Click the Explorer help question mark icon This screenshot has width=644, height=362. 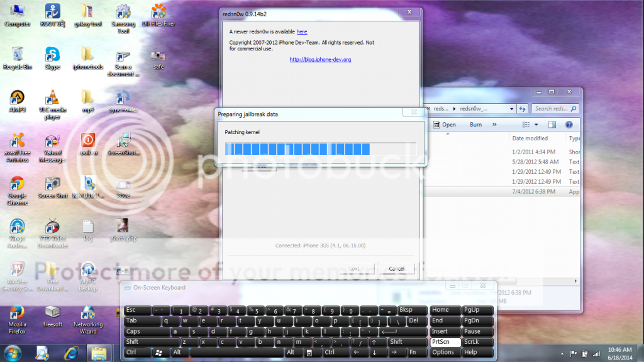(x=569, y=125)
